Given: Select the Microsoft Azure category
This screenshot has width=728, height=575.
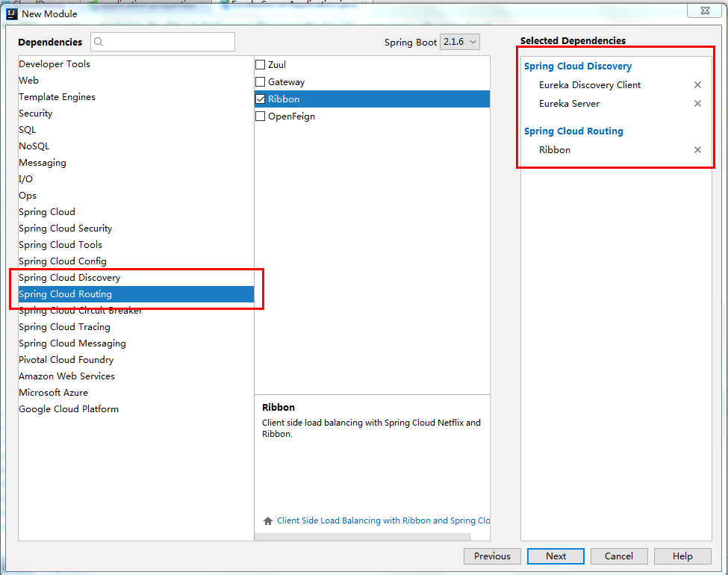Looking at the screenshot, I should [136, 393].
